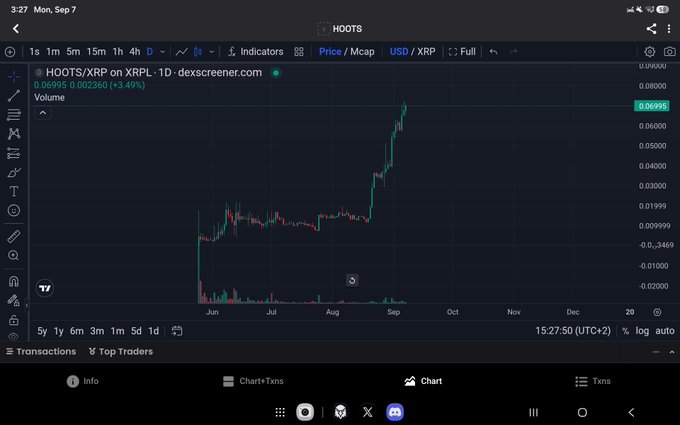Toggle magnet mode
Viewport: 680px width, 425px height.
tap(14, 281)
